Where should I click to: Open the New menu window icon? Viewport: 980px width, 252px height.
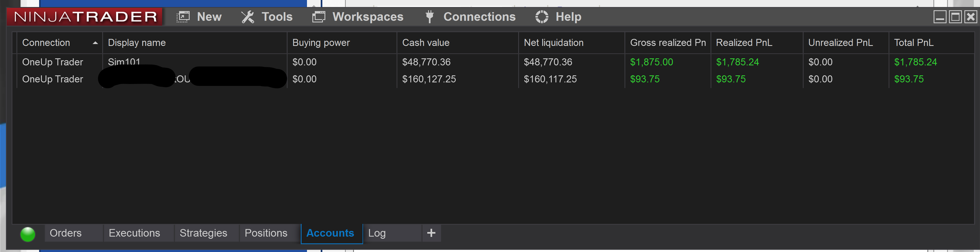pos(183,17)
